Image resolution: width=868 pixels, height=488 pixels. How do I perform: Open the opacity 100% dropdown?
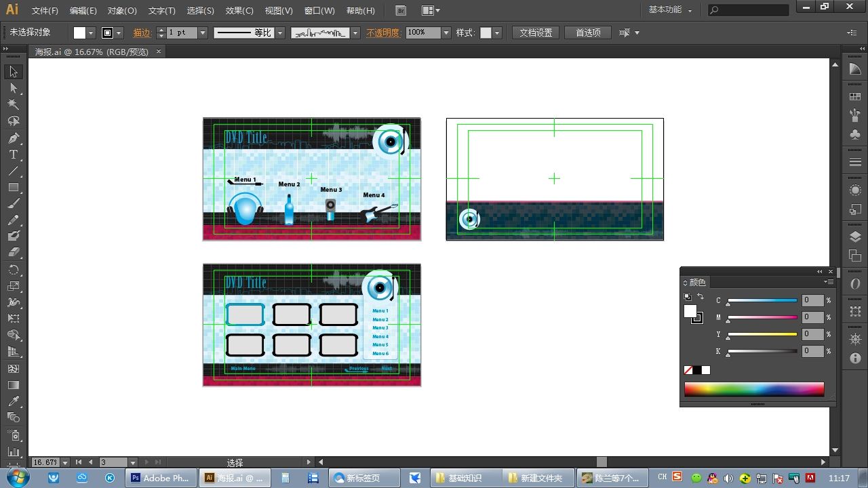[x=446, y=33]
